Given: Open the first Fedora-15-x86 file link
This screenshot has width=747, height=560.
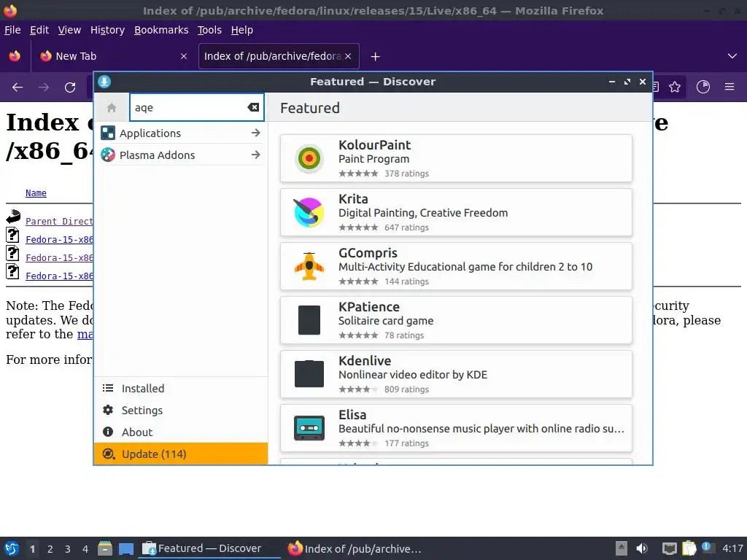Looking at the screenshot, I should pyautogui.click(x=59, y=239).
